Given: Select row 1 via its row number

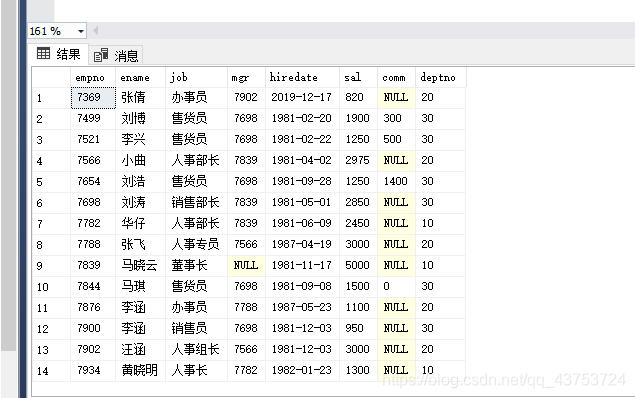Looking at the screenshot, I should pyautogui.click(x=51, y=98).
